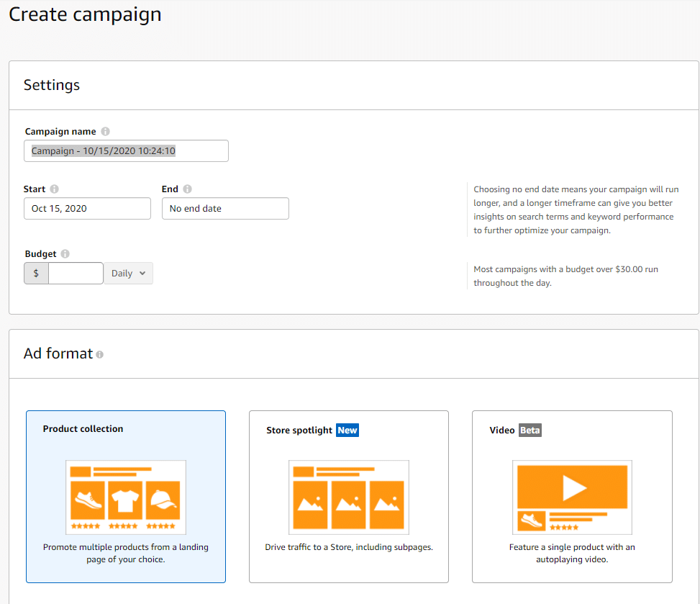Image resolution: width=700 pixels, height=604 pixels.
Task: Click the Beta badge beside Video
Action: coord(530,431)
